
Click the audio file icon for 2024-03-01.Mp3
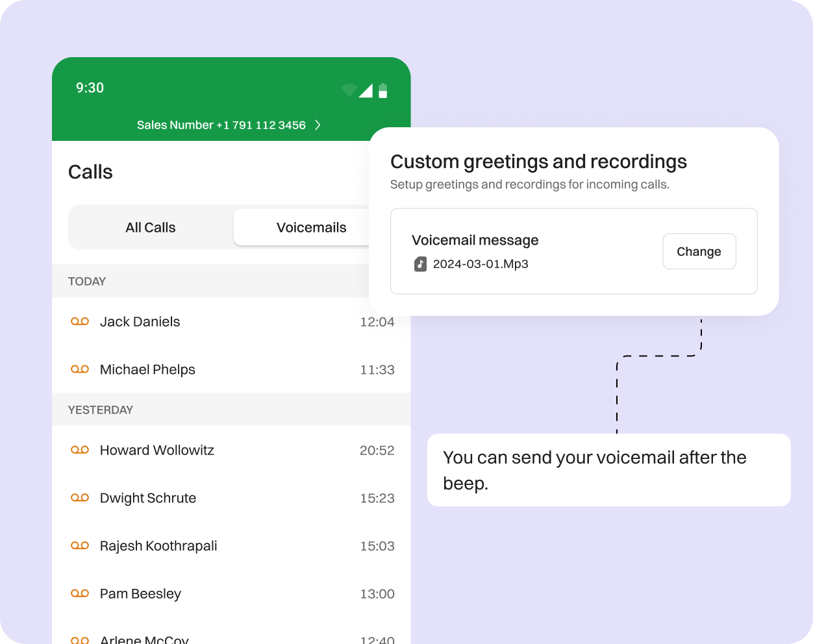tap(420, 264)
